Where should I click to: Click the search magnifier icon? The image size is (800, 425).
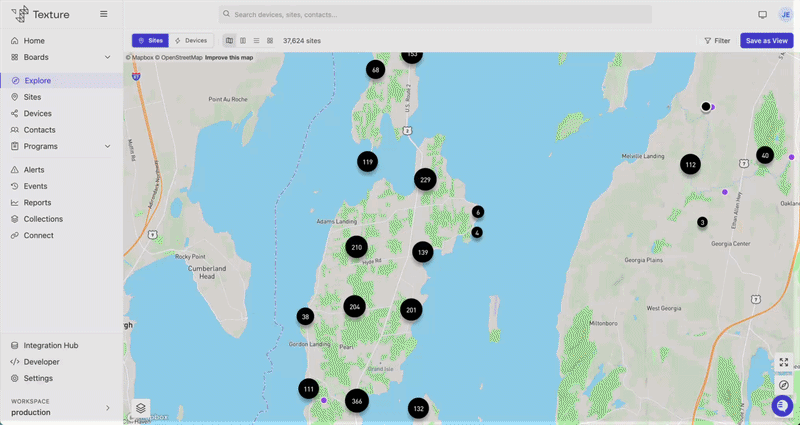click(227, 14)
